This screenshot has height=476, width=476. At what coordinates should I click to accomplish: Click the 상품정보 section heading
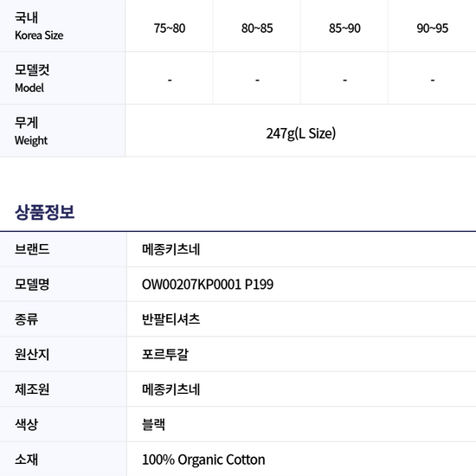(x=45, y=212)
